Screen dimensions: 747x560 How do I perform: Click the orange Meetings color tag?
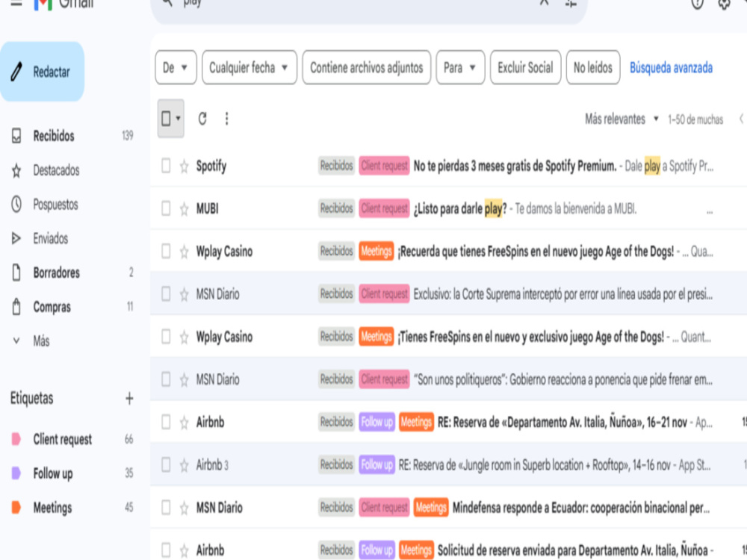point(16,508)
